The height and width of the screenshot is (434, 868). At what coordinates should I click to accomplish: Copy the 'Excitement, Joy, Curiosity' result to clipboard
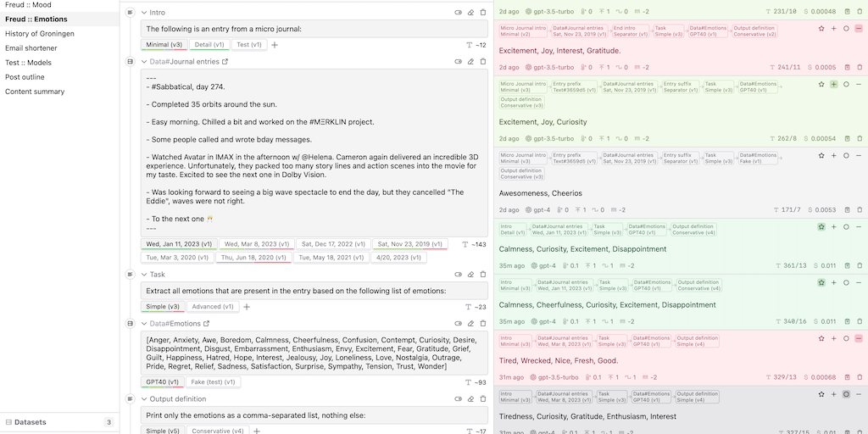coord(847,138)
